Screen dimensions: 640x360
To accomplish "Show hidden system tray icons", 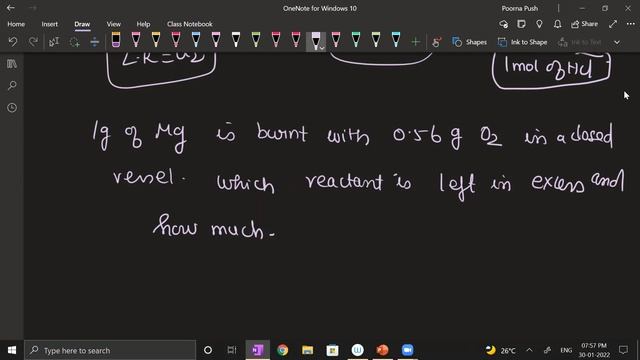I will point(529,350).
